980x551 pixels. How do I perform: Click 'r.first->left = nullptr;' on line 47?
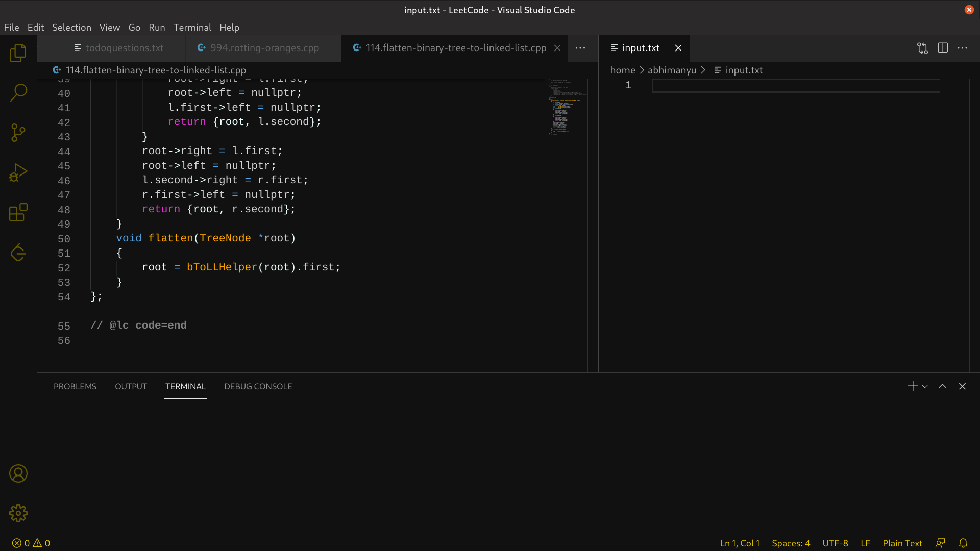[218, 195]
